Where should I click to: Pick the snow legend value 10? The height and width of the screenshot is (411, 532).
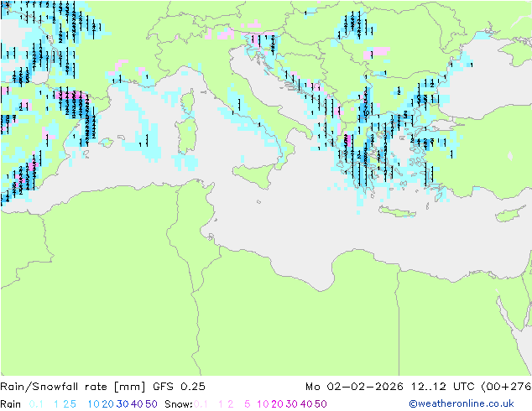click(x=263, y=404)
